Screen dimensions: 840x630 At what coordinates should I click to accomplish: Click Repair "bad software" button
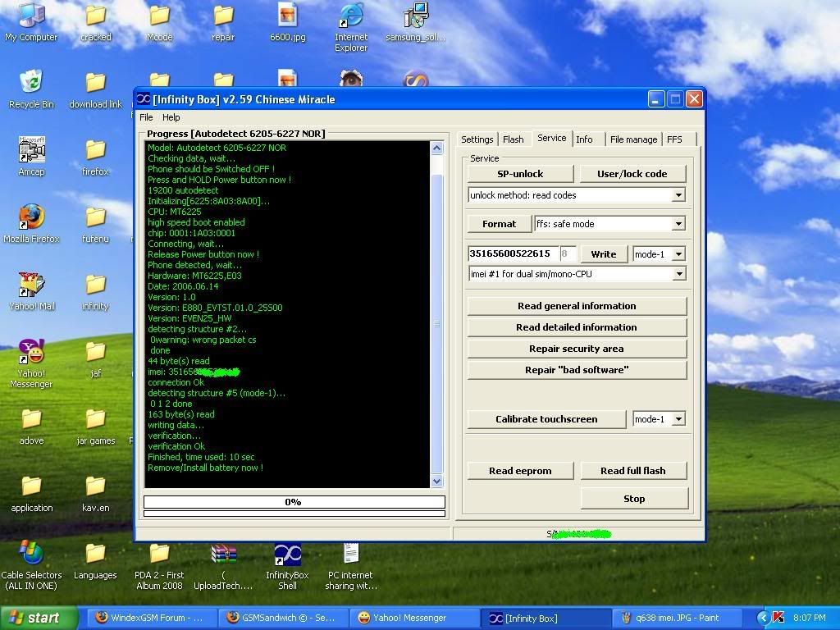tap(577, 370)
